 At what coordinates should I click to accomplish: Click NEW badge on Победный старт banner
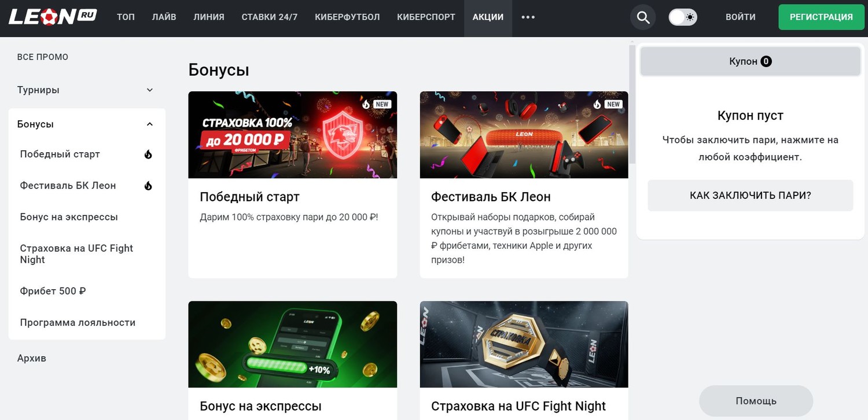(382, 105)
